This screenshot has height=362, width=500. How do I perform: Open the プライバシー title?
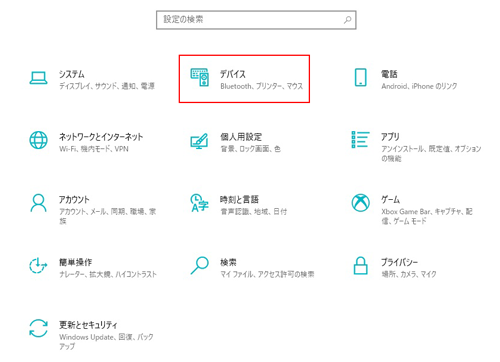(400, 262)
